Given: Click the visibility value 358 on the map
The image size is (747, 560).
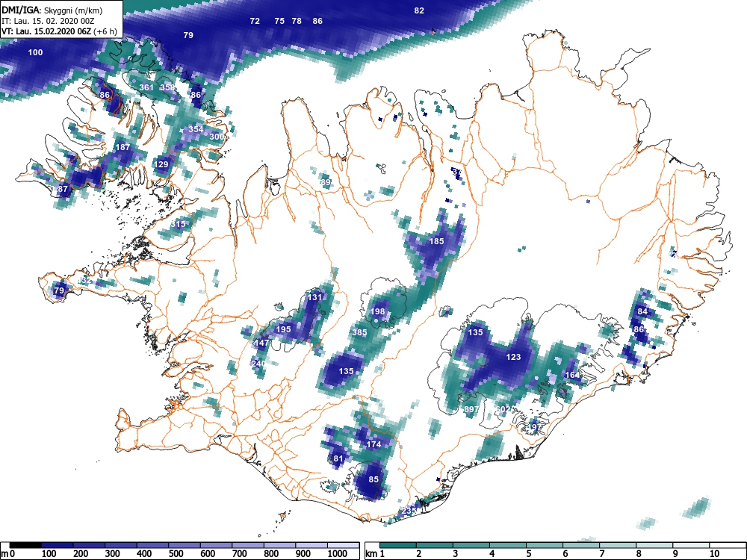Looking at the screenshot, I should (167, 87).
